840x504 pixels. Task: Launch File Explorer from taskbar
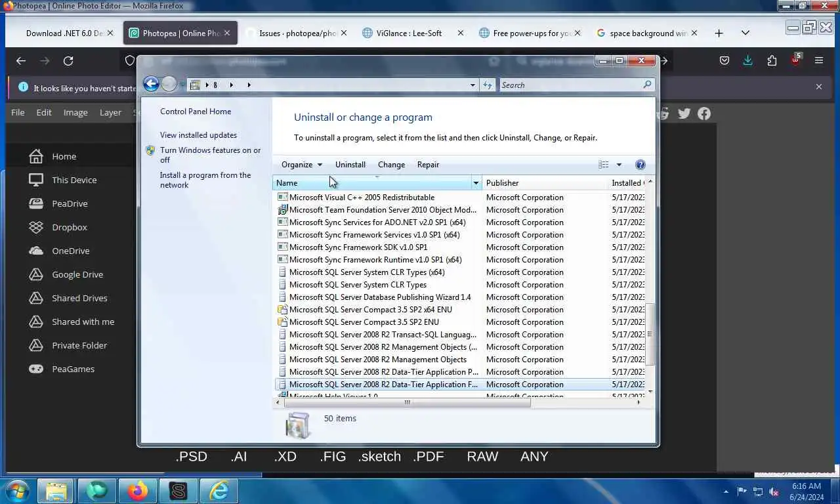(56, 491)
